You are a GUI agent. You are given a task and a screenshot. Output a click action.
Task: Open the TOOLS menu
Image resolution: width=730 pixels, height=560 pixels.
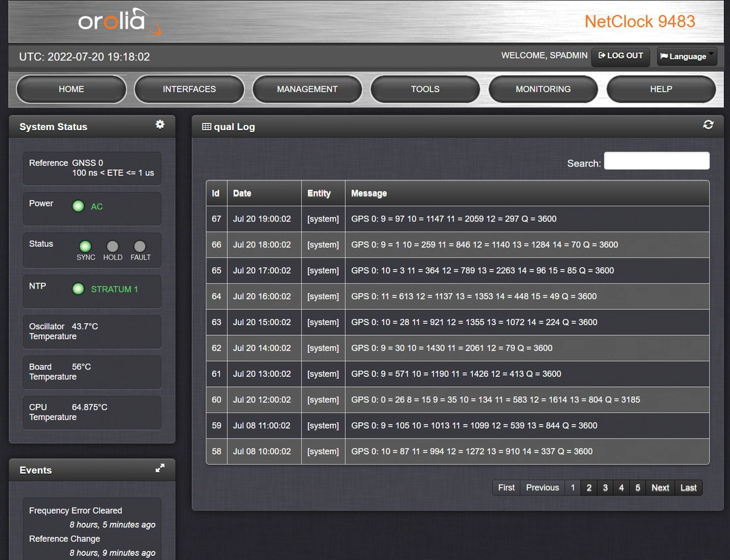[x=425, y=89]
